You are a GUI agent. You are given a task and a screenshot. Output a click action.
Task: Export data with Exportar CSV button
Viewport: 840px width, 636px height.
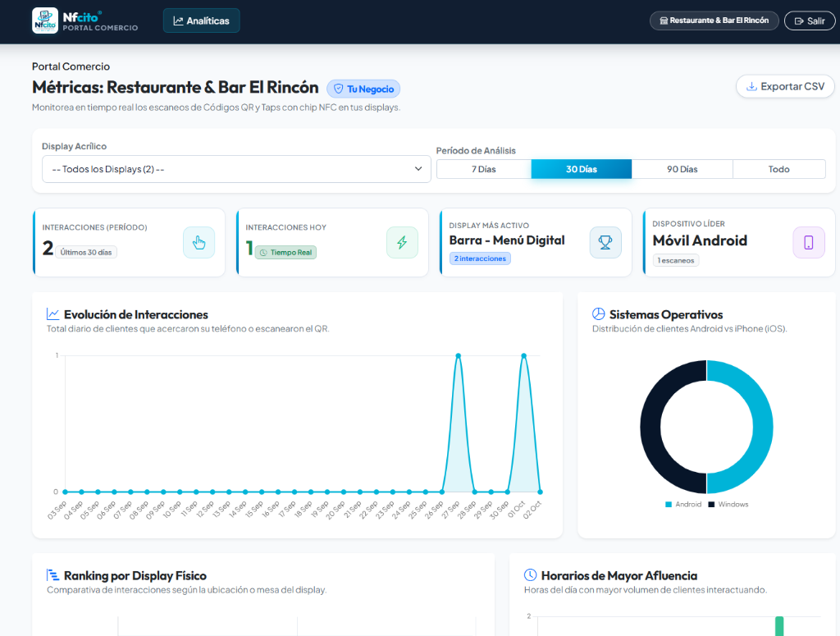point(785,86)
